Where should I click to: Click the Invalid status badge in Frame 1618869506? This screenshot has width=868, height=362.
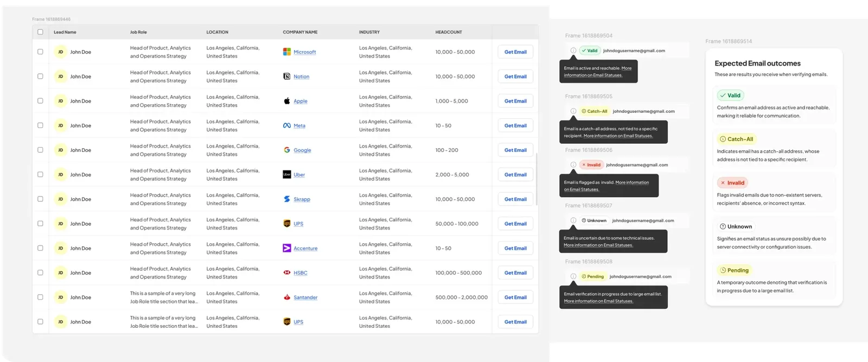coord(591,164)
